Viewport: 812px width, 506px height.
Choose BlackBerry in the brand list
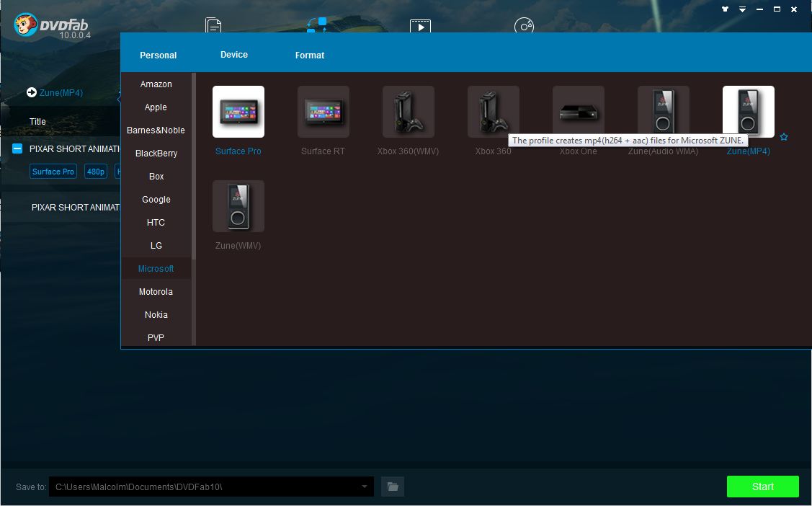(156, 154)
